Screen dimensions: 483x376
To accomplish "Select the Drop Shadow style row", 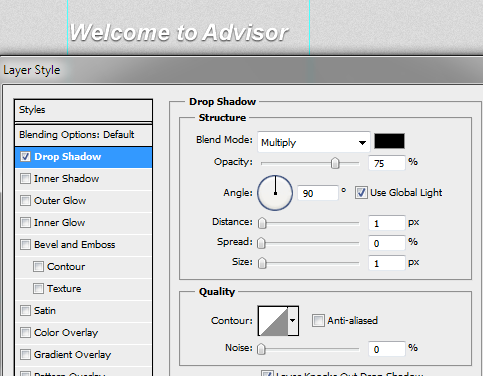I will point(83,157).
